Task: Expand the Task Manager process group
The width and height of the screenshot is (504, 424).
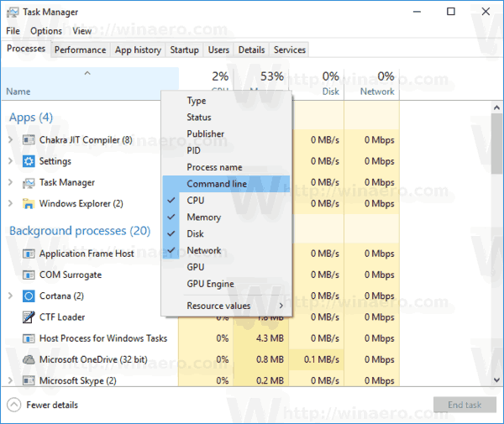Action: pyautogui.click(x=10, y=182)
